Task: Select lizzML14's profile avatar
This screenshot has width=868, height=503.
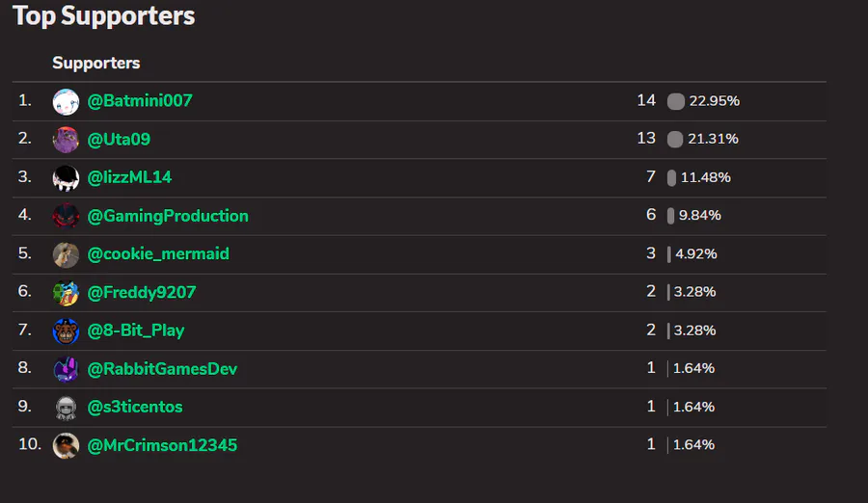Action: 66,177
